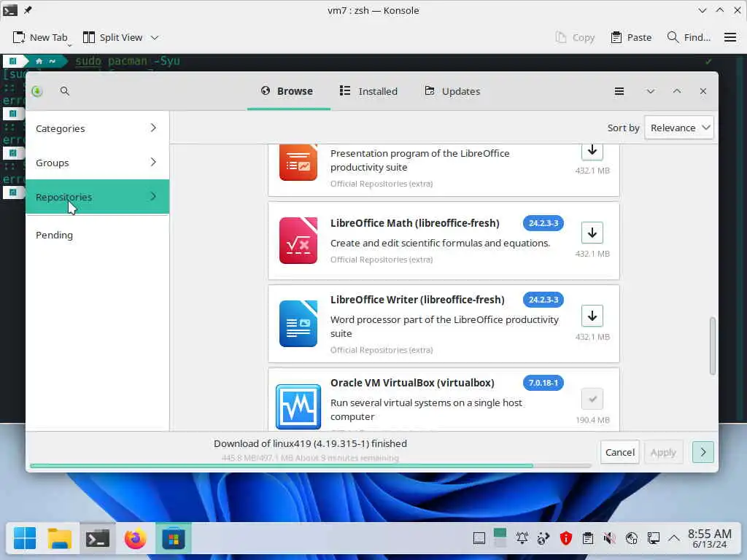
Task: Open the search icon in Pamac header
Action: pos(65,91)
